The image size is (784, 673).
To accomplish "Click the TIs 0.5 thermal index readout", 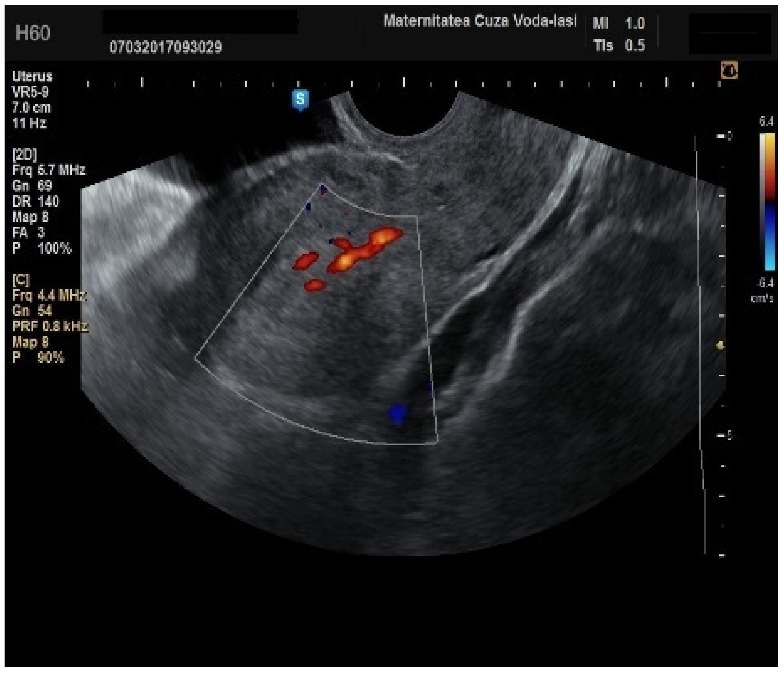I will [x=619, y=46].
